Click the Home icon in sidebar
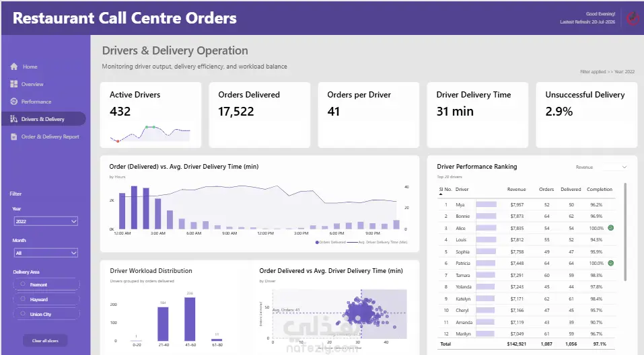 point(14,67)
